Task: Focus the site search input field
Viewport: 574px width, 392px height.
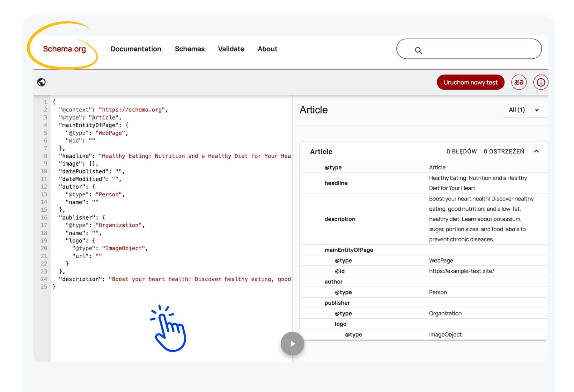Action: coord(469,49)
